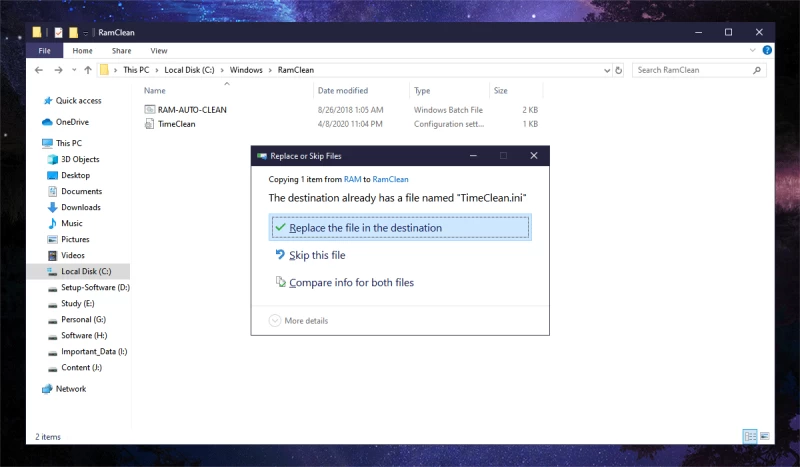The image size is (800, 467).
Task: Select the RAM-AUTO-CLEAN batch file
Action: pos(192,109)
